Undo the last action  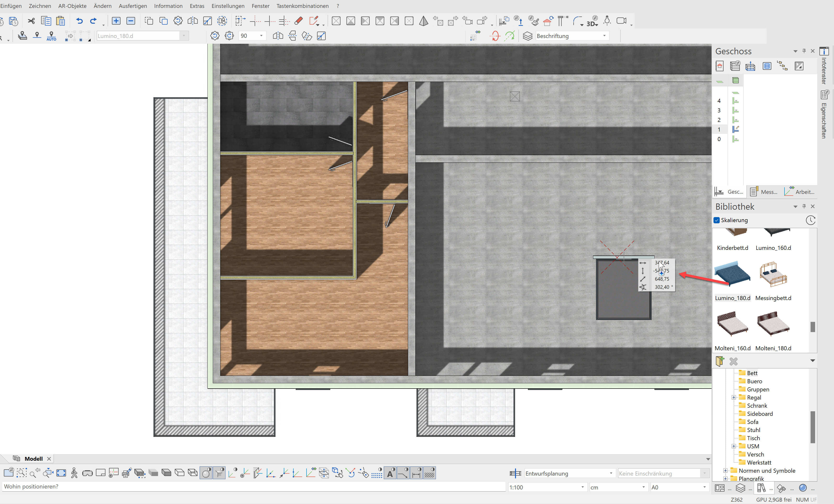tap(79, 21)
